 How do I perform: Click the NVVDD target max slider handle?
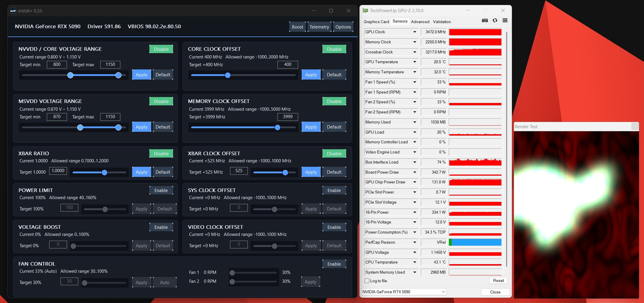118,75
